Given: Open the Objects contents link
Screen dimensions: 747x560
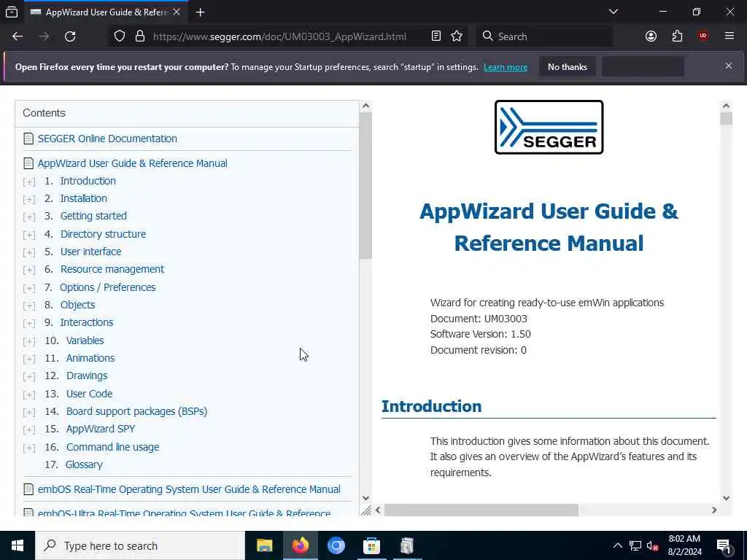Looking at the screenshot, I should pyautogui.click(x=77, y=306).
